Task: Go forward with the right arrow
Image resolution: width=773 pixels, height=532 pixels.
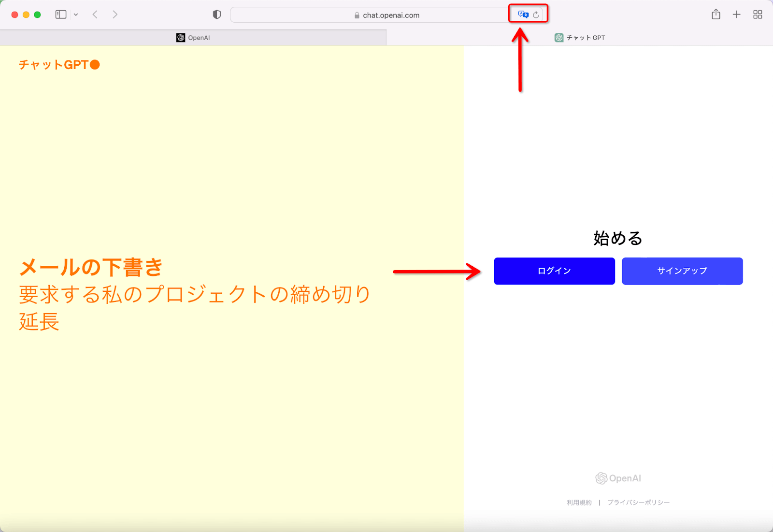Action: coord(115,14)
